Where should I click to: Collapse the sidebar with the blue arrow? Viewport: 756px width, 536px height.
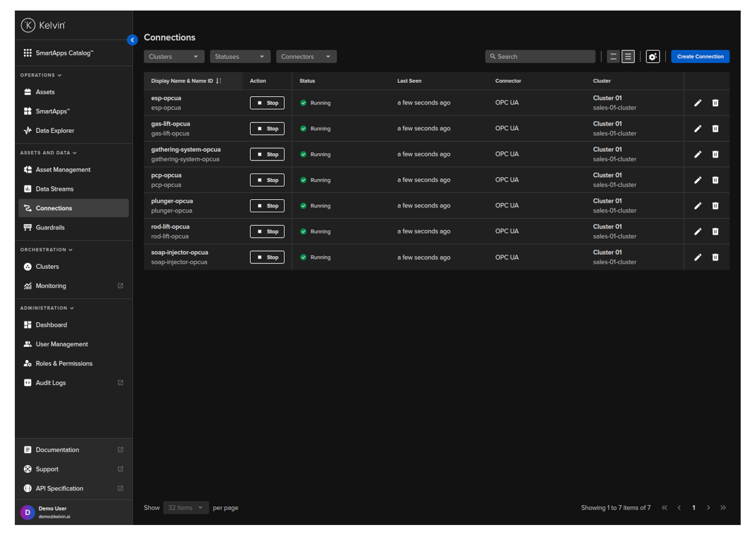pos(132,40)
